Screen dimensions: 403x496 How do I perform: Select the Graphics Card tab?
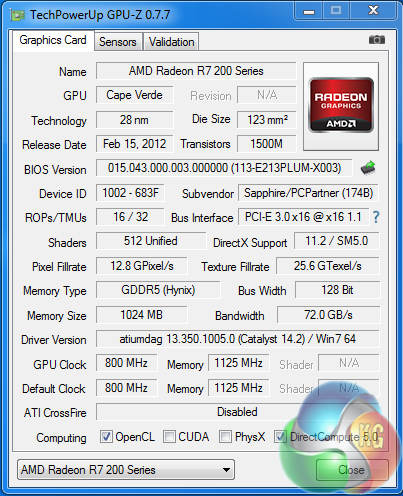[53, 40]
